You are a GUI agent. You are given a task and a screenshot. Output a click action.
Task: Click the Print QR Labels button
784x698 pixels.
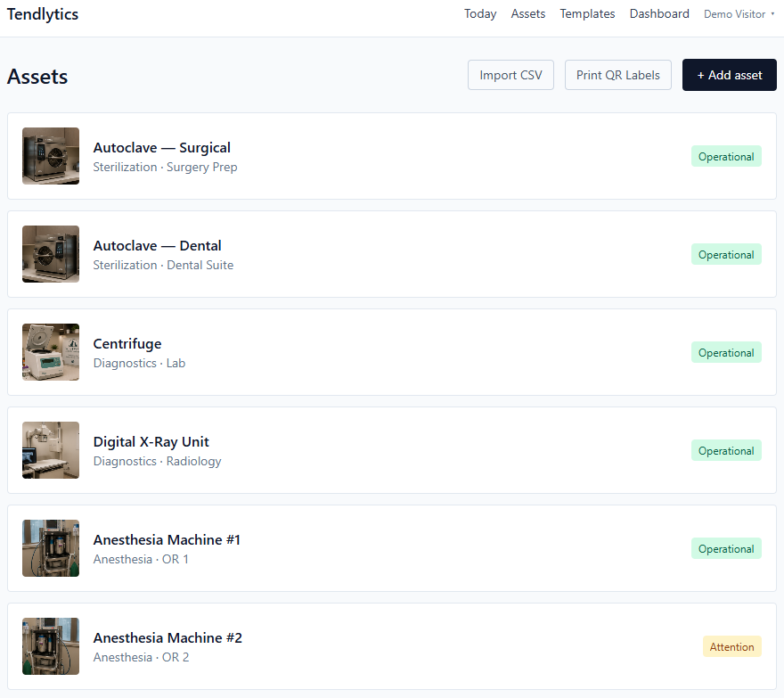click(618, 75)
